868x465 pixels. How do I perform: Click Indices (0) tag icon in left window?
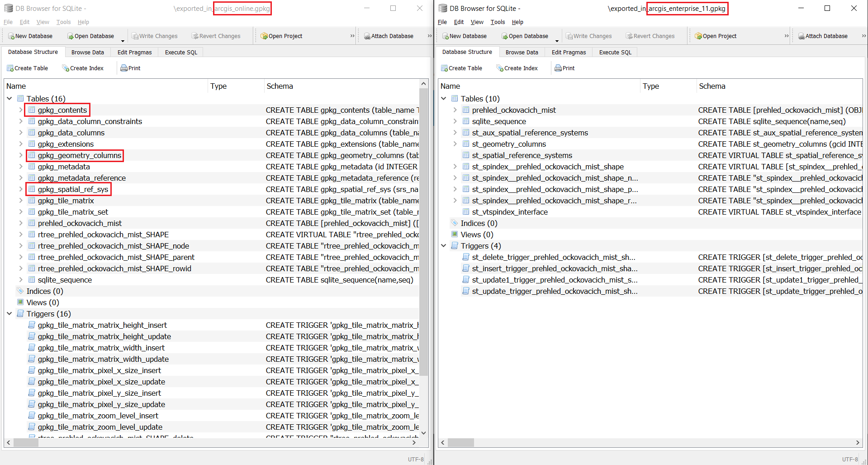(x=20, y=291)
